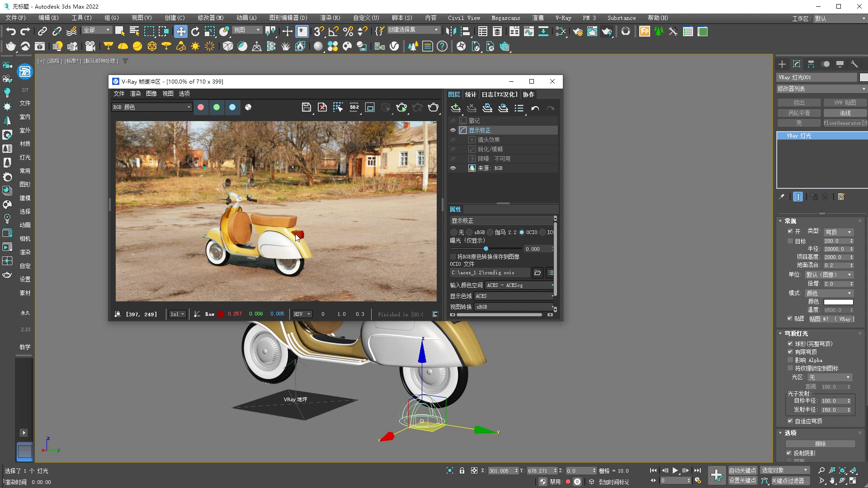868x488 pixels.
Task: Save image in V-Ray frame buffer
Action: pyautogui.click(x=306, y=107)
